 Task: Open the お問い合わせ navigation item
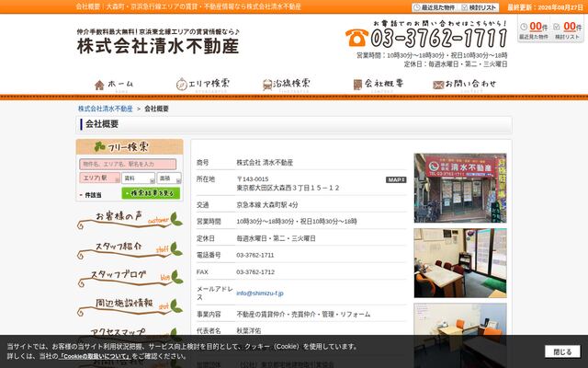coord(465,85)
